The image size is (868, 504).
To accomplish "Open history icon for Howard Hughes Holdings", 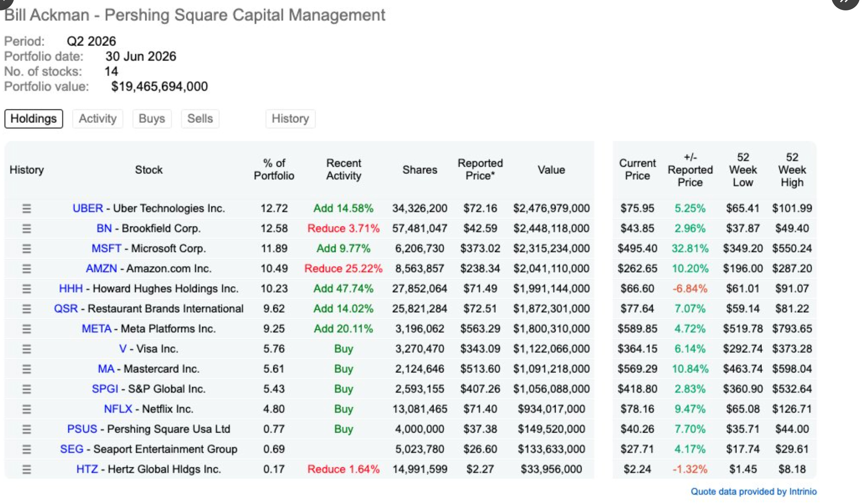I will (26, 289).
